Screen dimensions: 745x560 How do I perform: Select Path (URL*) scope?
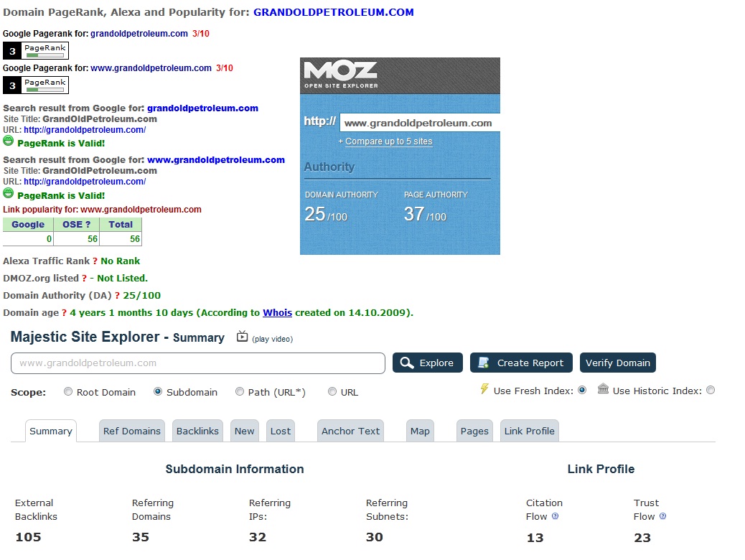pyautogui.click(x=240, y=391)
